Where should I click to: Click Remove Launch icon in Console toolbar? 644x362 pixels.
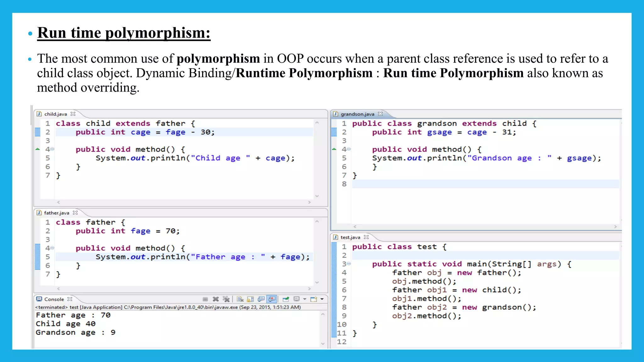click(216, 299)
